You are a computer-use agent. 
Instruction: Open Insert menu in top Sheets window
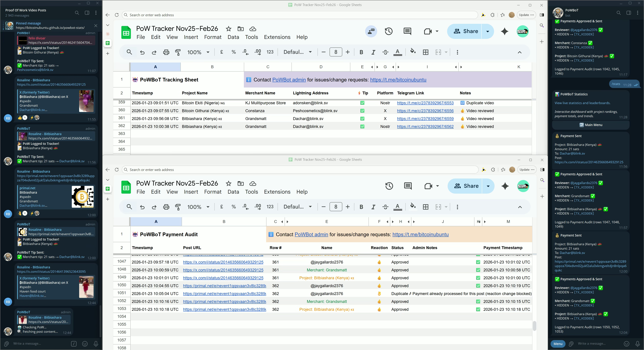(191, 37)
